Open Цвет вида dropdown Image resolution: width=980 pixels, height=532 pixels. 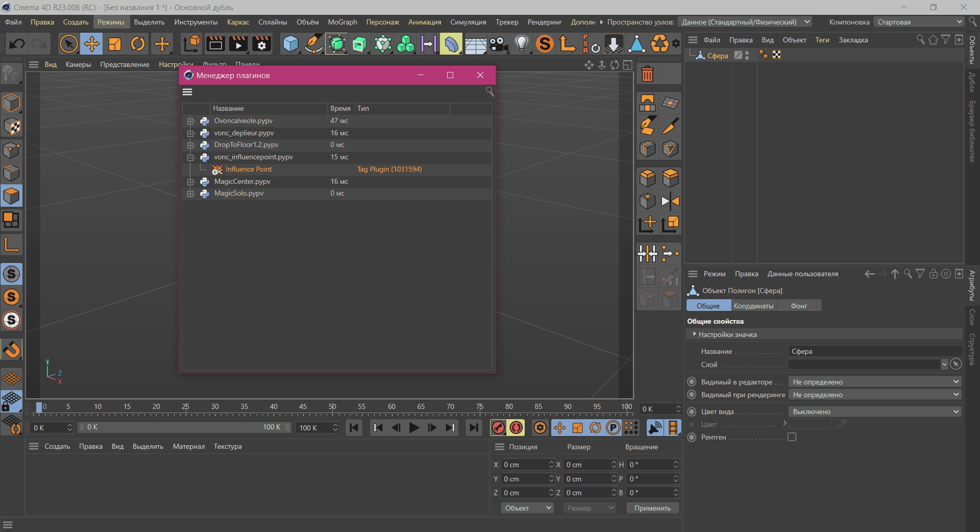pyautogui.click(x=875, y=412)
